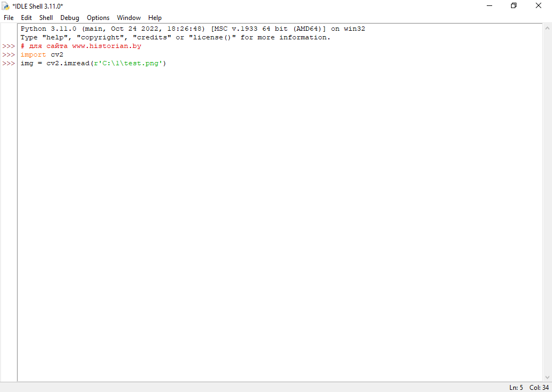Open the Help menu

[x=155, y=18]
